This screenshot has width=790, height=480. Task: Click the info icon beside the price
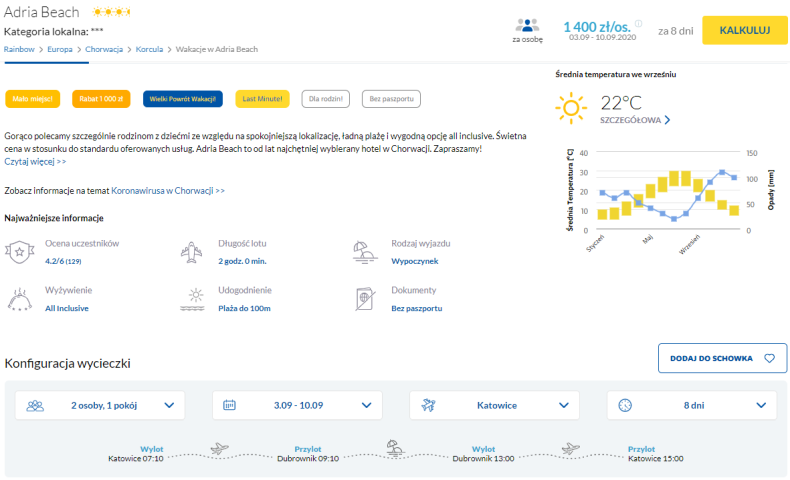click(x=638, y=23)
